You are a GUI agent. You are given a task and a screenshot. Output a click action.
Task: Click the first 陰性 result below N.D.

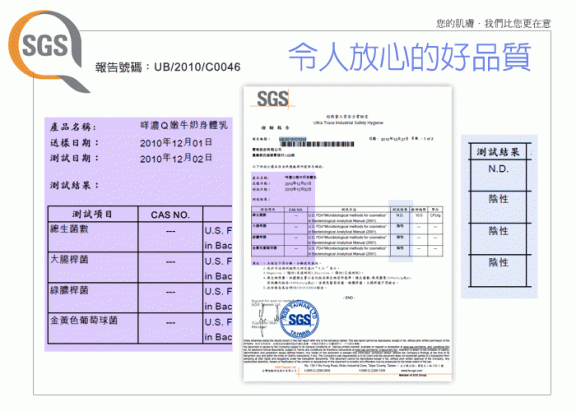click(x=498, y=199)
